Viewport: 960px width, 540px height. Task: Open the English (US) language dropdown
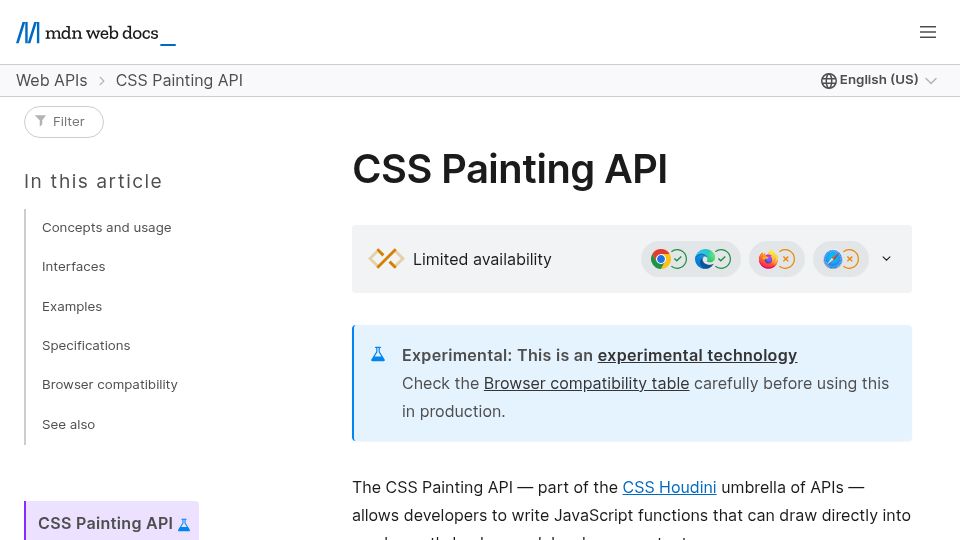[879, 80]
